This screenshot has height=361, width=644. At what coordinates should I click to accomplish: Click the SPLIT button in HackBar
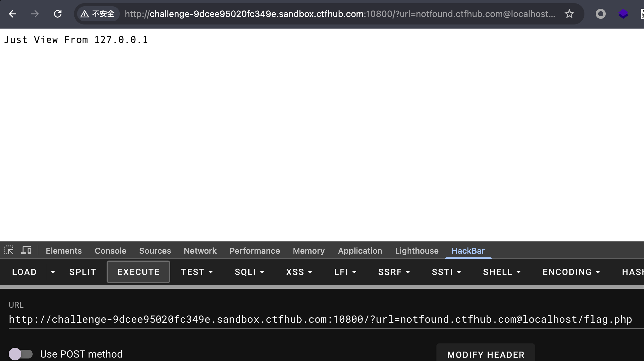[x=82, y=272]
